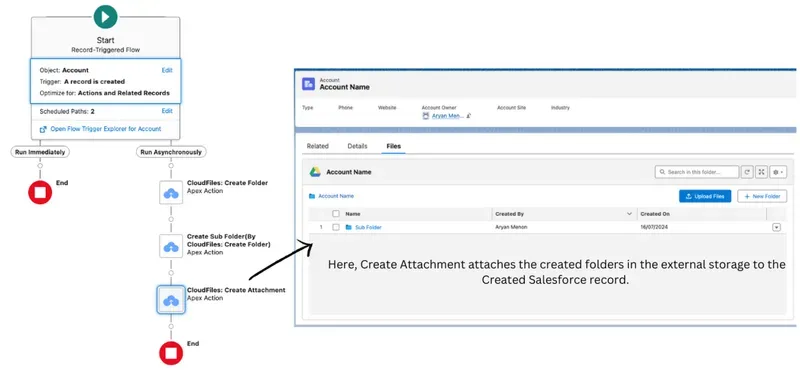Screen dimensions: 800x378
Task: Open Flow Trigger Explorer for Account link
Action: pyautogui.click(x=106, y=129)
